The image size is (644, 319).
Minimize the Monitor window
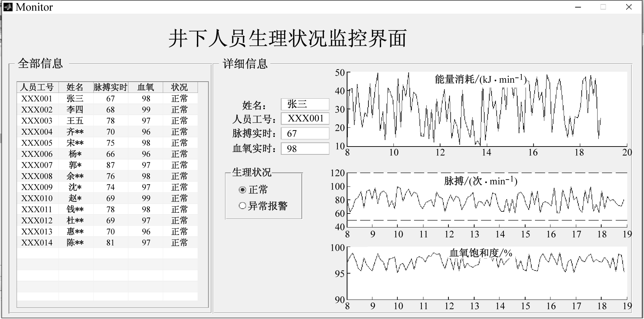click(x=578, y=7)
